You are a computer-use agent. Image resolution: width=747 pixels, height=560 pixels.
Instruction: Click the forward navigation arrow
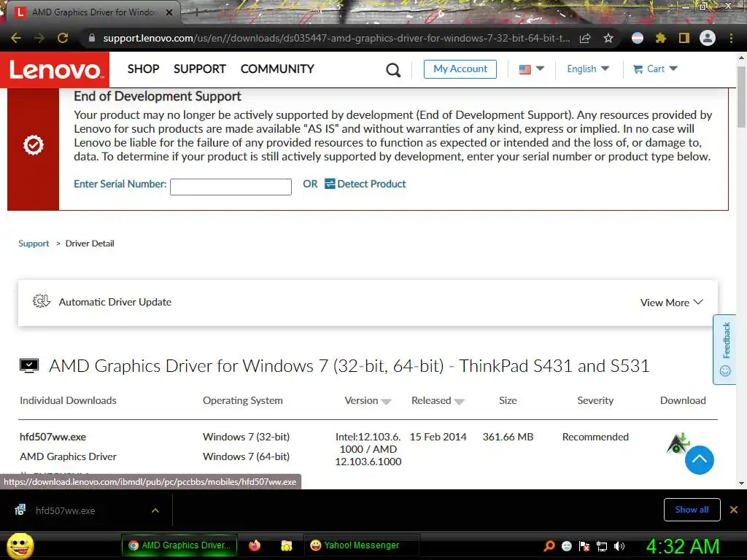pos(39,38)
